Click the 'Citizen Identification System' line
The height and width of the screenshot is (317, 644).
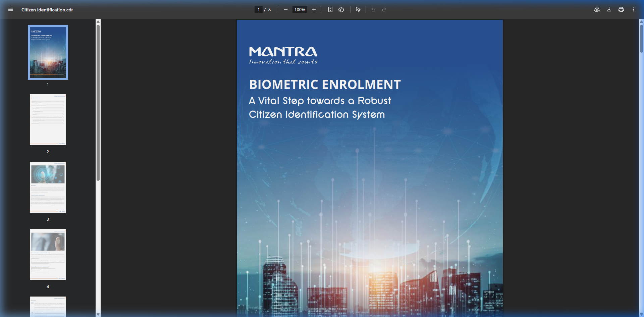[x=317, y=114]
